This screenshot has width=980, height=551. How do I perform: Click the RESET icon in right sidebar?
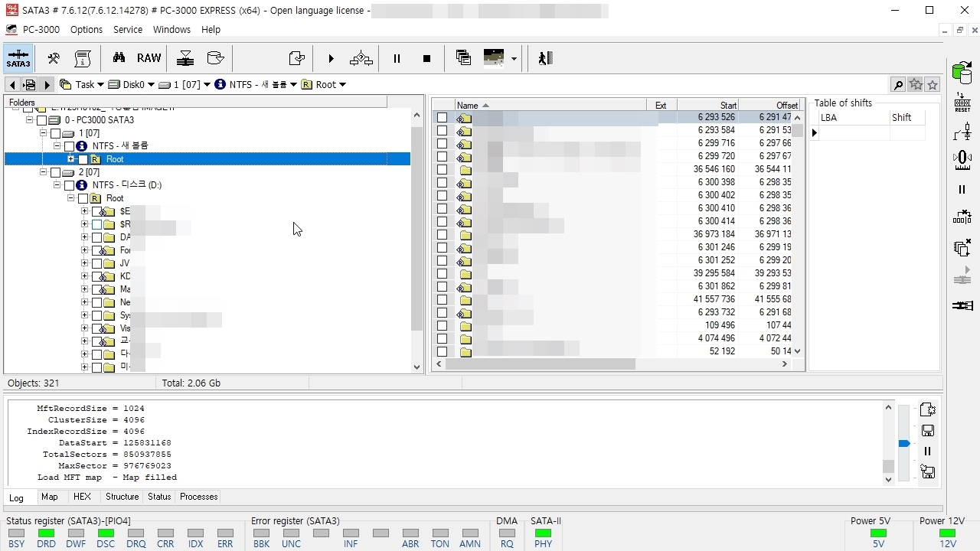962,103
